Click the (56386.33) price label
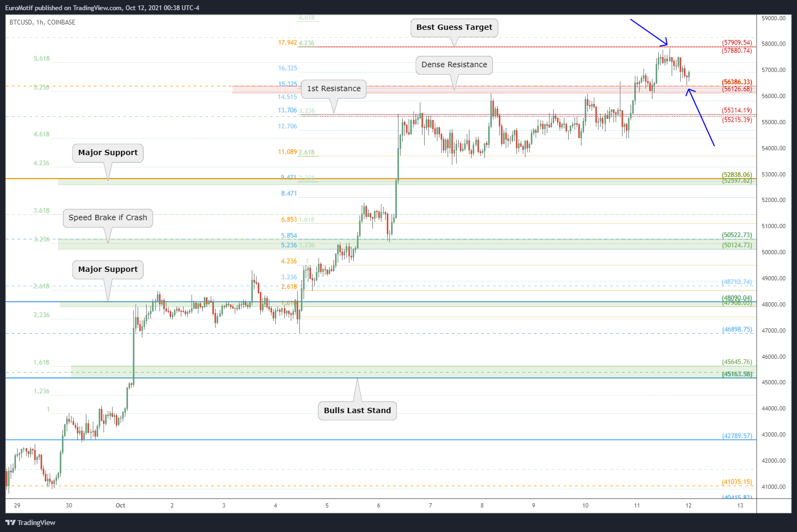The image size is (797, 532). point(737,82)
